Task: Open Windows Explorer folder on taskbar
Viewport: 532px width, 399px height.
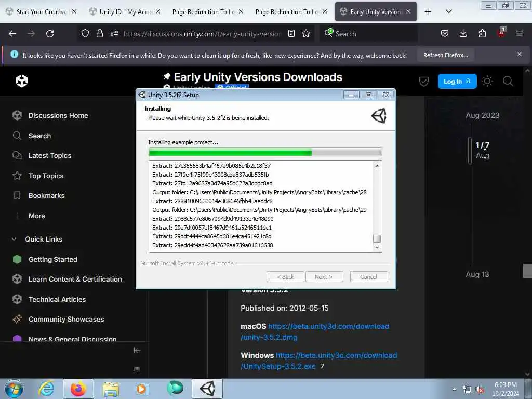Action: (111, 389)
